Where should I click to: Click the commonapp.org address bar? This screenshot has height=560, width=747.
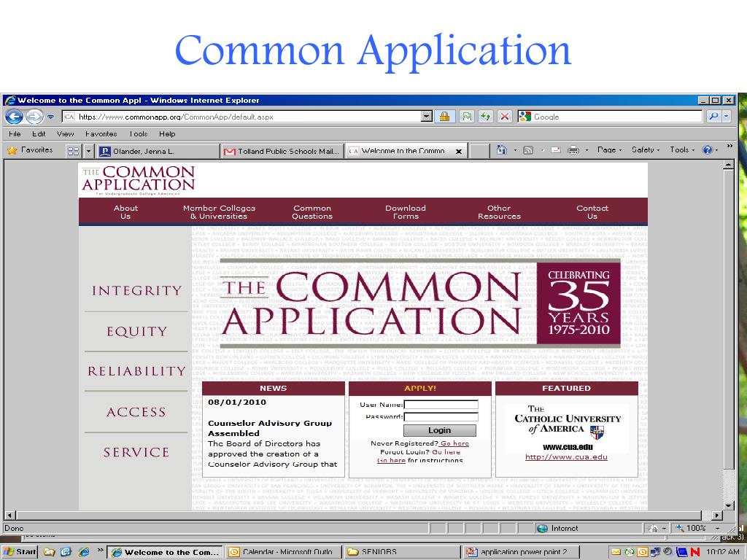tap(241, 117)
